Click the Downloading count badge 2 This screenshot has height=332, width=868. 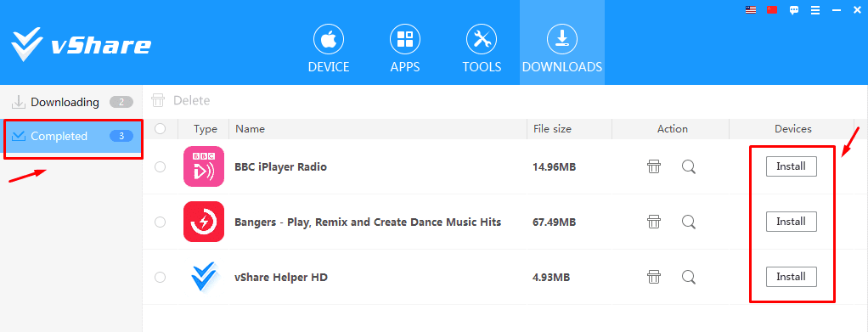[x=121, y=102]
